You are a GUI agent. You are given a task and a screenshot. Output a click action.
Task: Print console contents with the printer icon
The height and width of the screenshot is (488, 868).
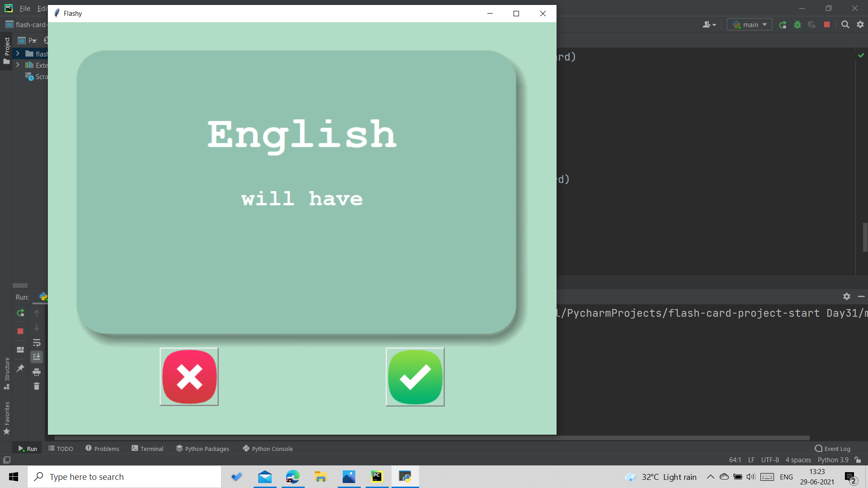pos(37,372)
